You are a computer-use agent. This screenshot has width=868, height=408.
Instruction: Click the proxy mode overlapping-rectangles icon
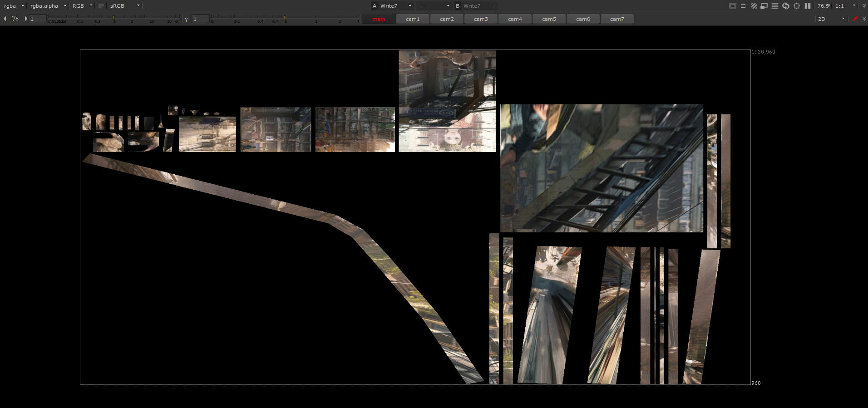(x=764, y=6)
